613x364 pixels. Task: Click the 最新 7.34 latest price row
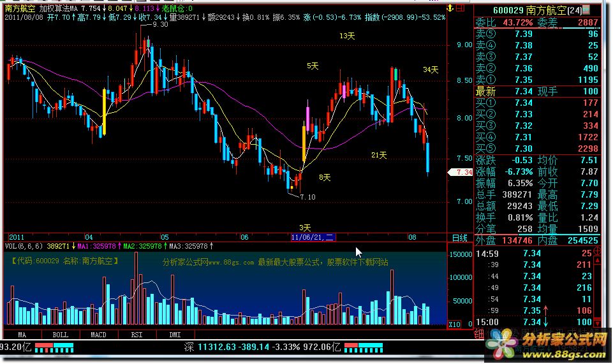pyautogui.click(x=536, y=91)
